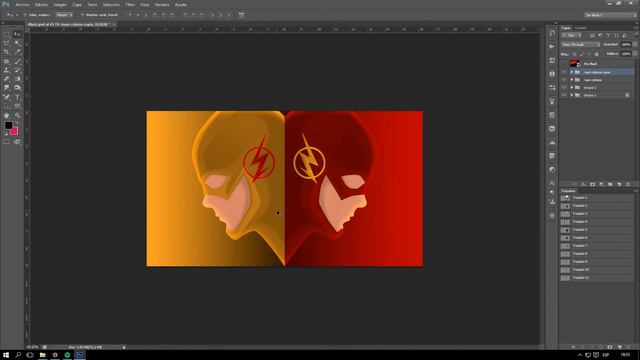This screenshot has width=640, height=360.
Task: Open File Explorer from the taskbar
Action: 42,355
